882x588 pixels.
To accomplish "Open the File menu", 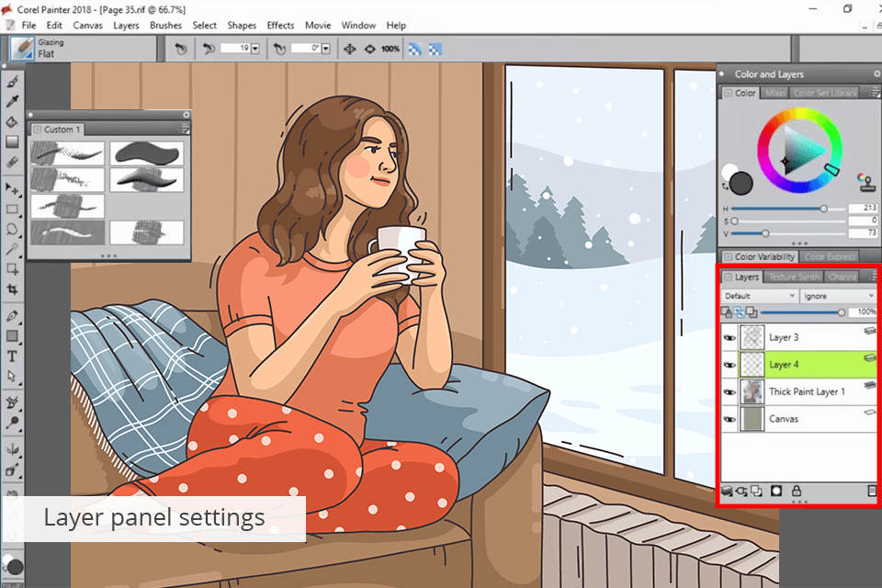I will click(28, 26).
